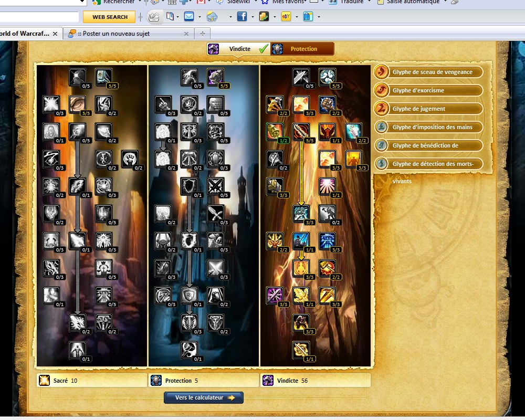The image size is (525, 420).
Task: Click the 'Vers le calculateur' button
Action: point(204,397)
